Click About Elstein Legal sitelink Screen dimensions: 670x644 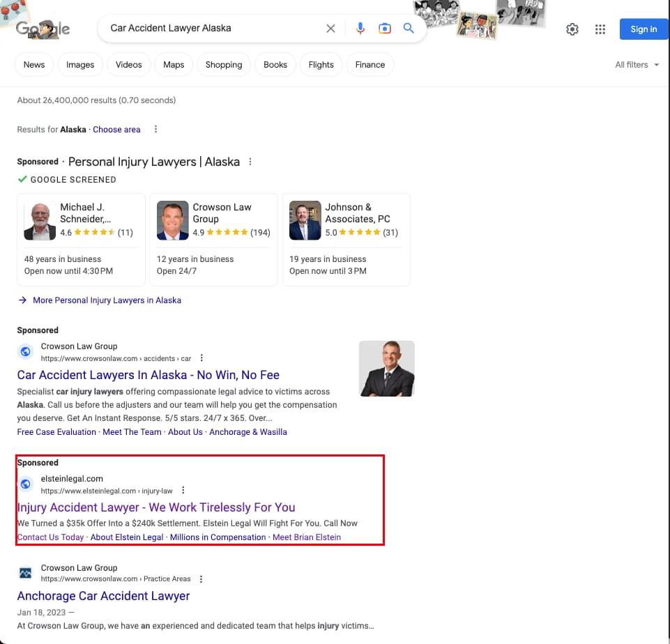pyautogui.click(x=127, y=537)
